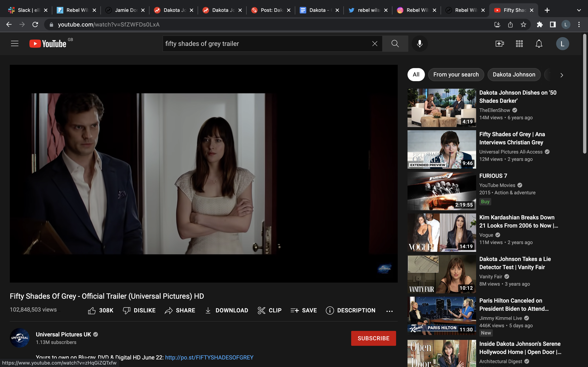The width and height of the screenshot is (588, 367).
Task: Open the po.st FIFTYSHADESOFGREY link
Action: 209,357
